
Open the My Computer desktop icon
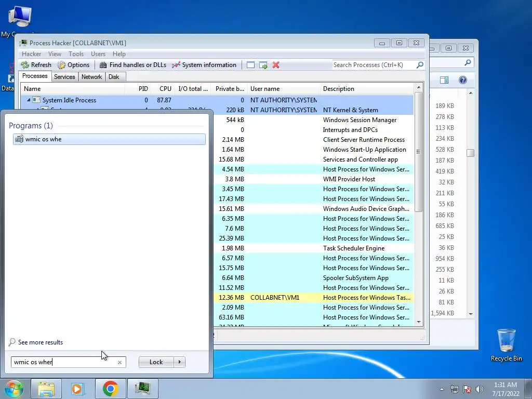click(19, 20)
